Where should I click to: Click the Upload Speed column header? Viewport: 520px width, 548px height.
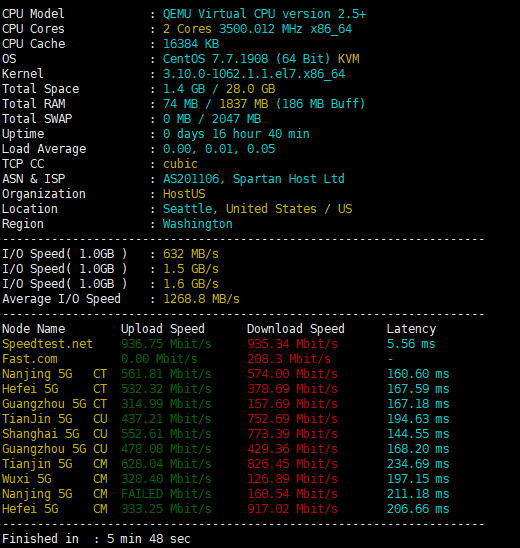[x=163, y=329]
